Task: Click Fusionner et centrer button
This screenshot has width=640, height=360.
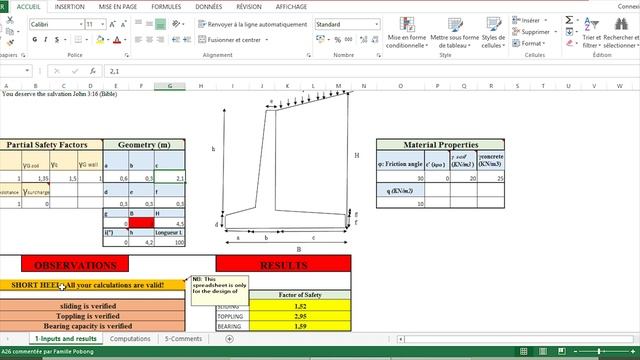Action: [230, 40]
